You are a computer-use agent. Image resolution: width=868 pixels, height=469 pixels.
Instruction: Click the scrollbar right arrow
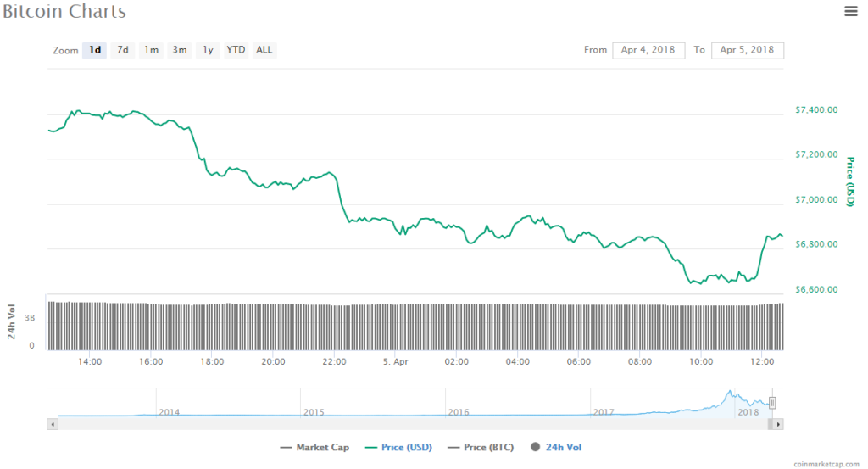[x=778, y=423]
